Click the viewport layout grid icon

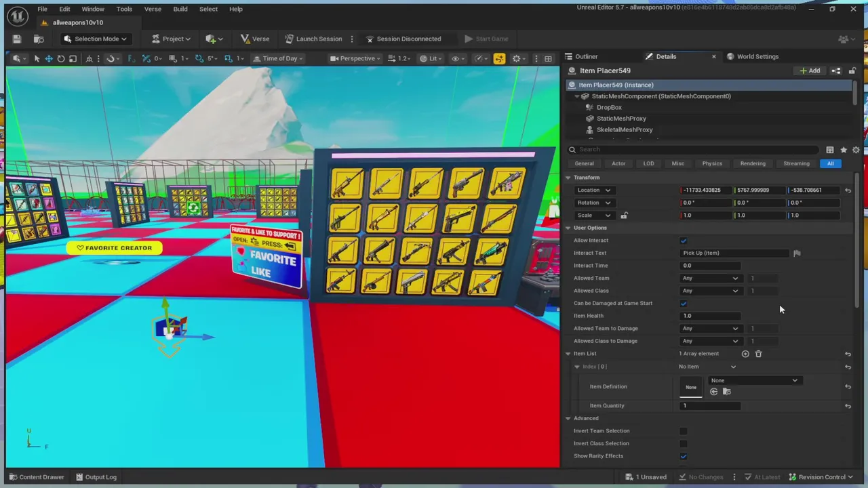pyautogui.click(x=548, y=58)
